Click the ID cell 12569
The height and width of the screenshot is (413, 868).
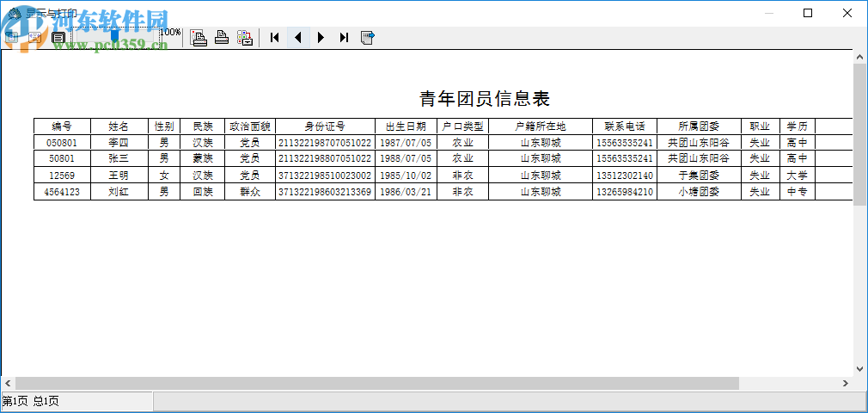(62, 176)
